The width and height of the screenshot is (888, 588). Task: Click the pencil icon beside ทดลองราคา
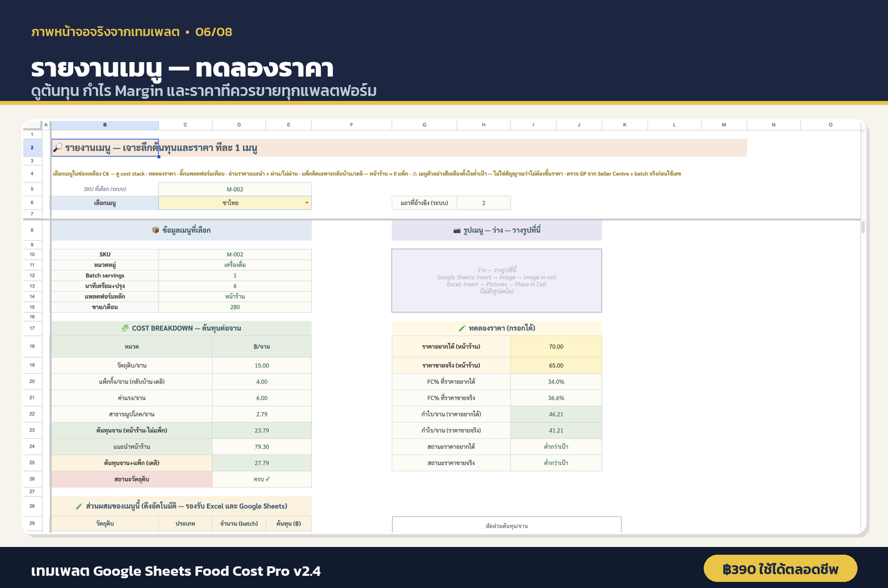pyautogui.click(x=462, y=328)
